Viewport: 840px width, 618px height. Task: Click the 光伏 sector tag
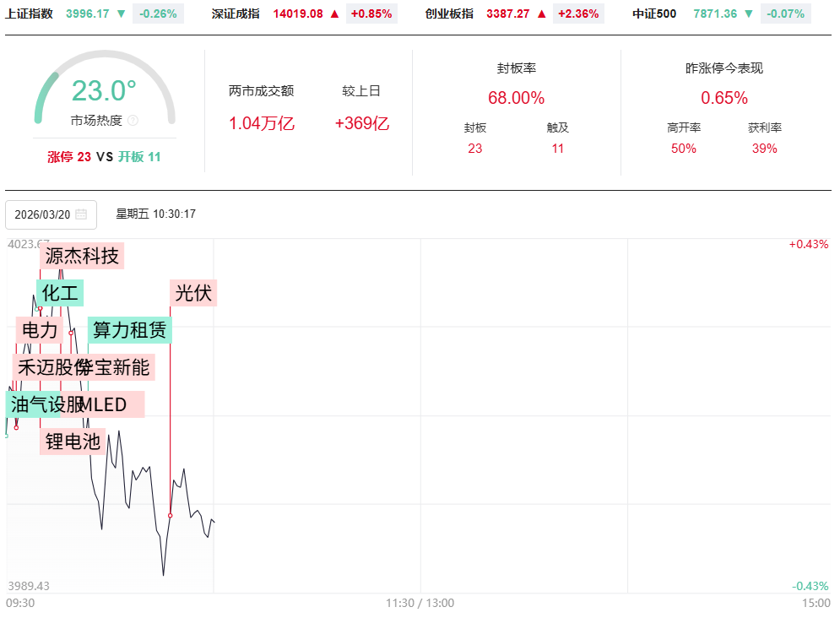point(193,293)
